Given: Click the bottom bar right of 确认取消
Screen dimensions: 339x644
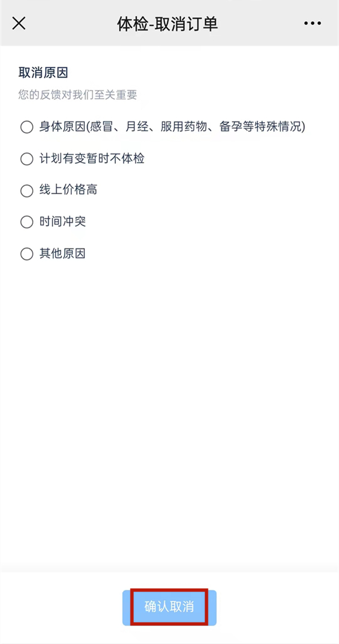Looking at the screenshot, I should 277,607.
